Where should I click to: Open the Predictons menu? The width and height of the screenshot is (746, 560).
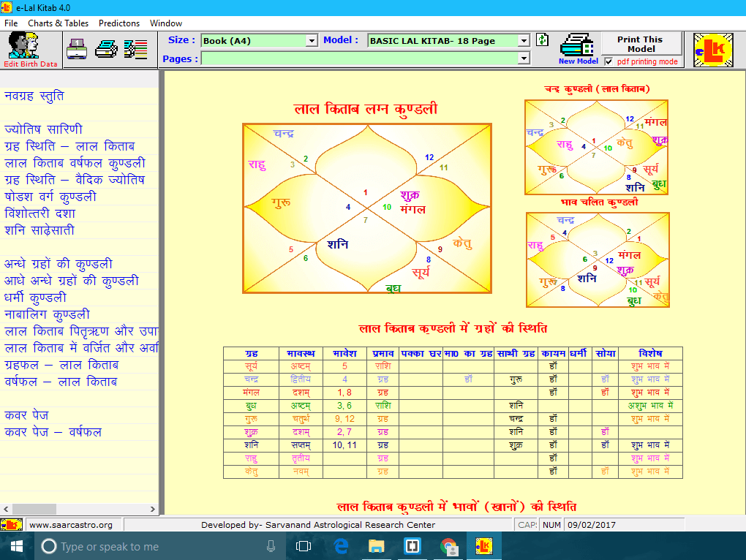[x=119, y=23]
